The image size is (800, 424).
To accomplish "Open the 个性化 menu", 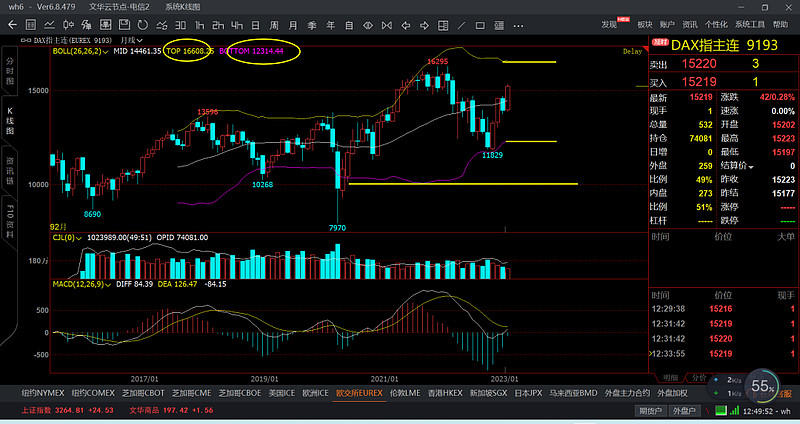I will tap(716, 24).
